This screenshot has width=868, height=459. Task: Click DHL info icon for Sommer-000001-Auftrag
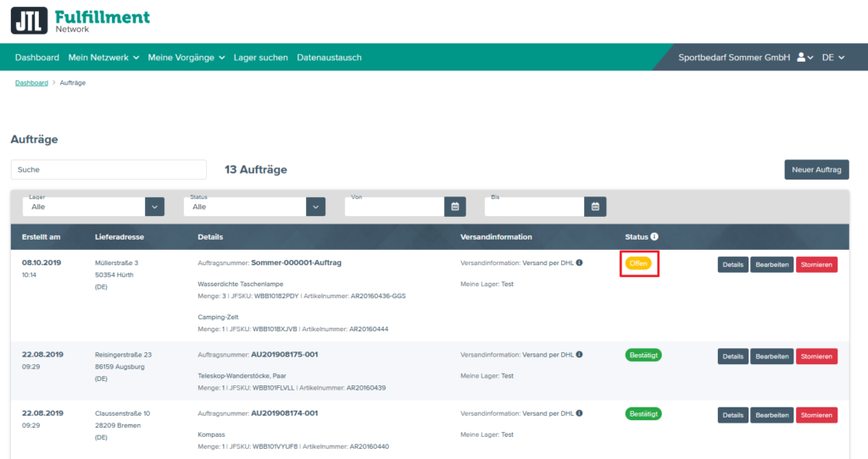click(x=579, y=263)
